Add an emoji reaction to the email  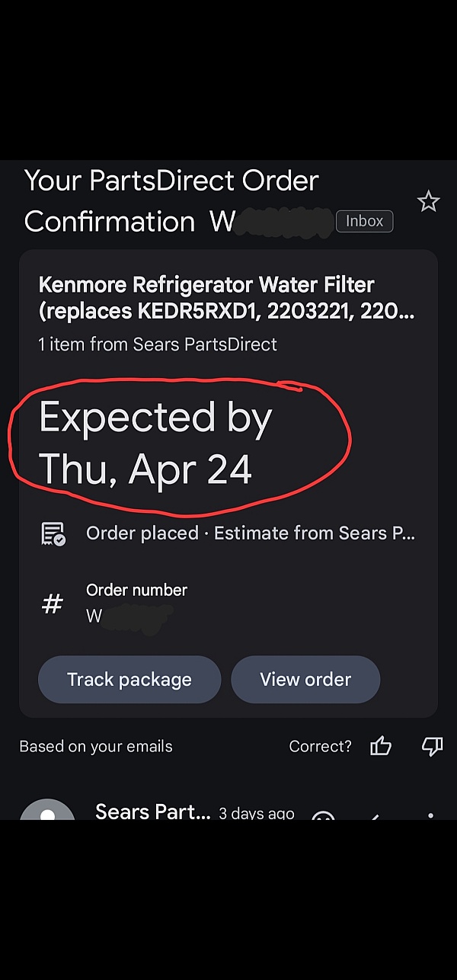(323, 815)
